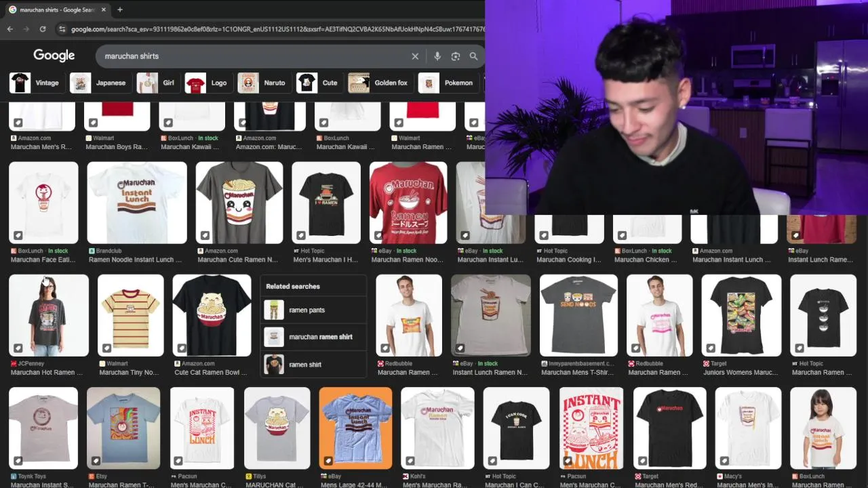
Task: Select the Pokemon filter chip
Action: tap(447, 83)
